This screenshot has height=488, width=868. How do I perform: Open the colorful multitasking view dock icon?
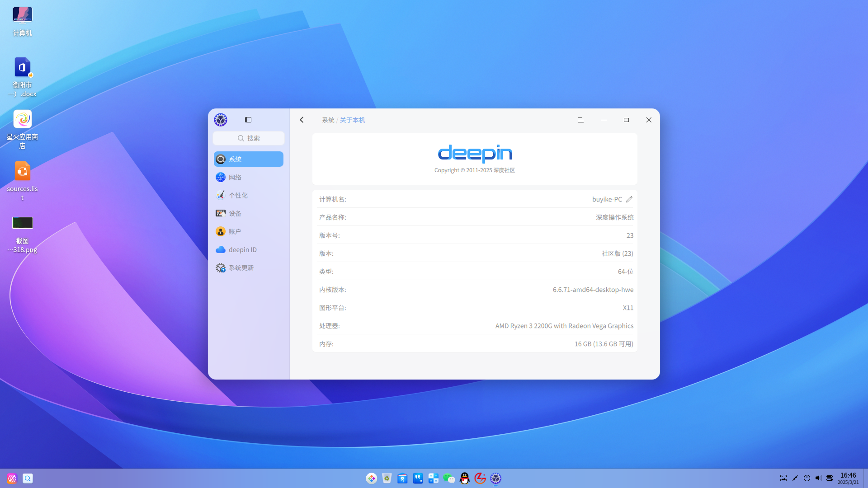[x=372, y=479]
